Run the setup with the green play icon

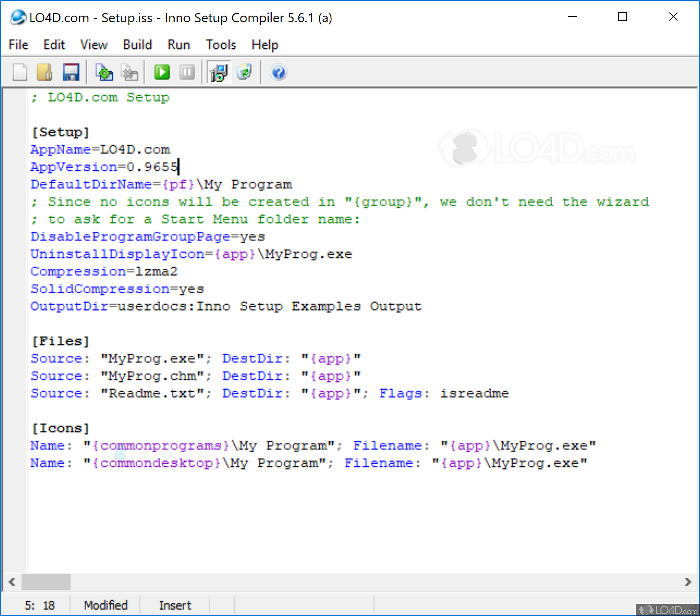[x=162, y=72]
